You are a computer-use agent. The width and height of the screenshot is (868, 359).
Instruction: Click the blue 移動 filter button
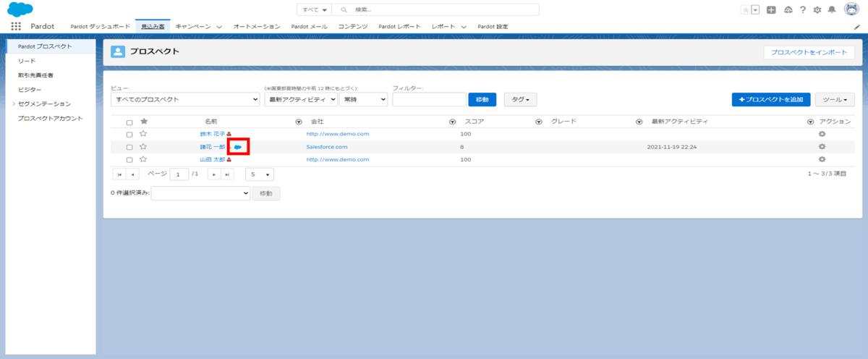482,99
